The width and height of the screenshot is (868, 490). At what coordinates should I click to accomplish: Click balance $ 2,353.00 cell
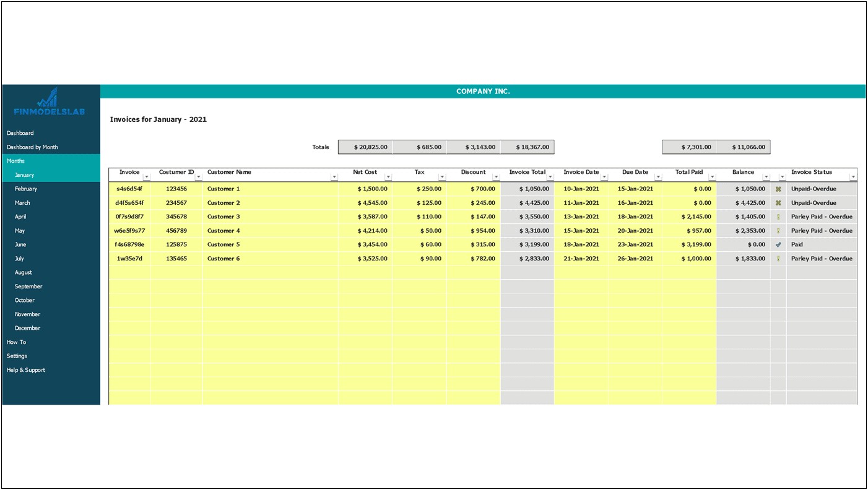tap(744, 231)
